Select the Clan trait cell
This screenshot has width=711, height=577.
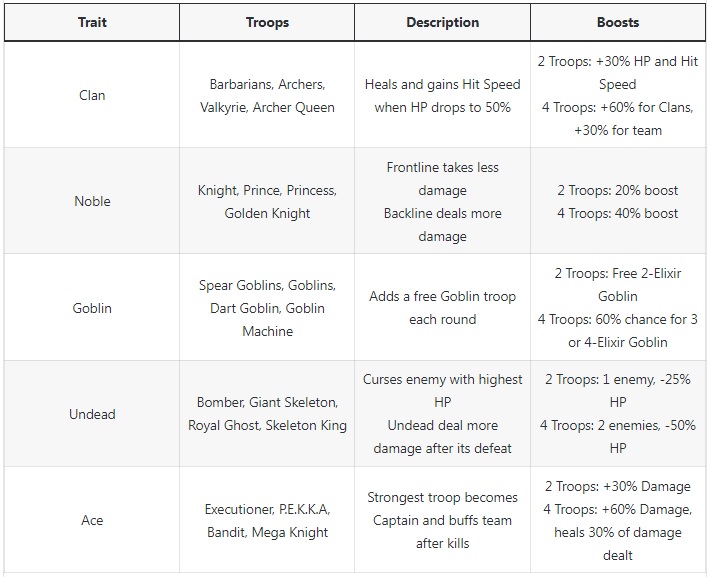(92, 95)
